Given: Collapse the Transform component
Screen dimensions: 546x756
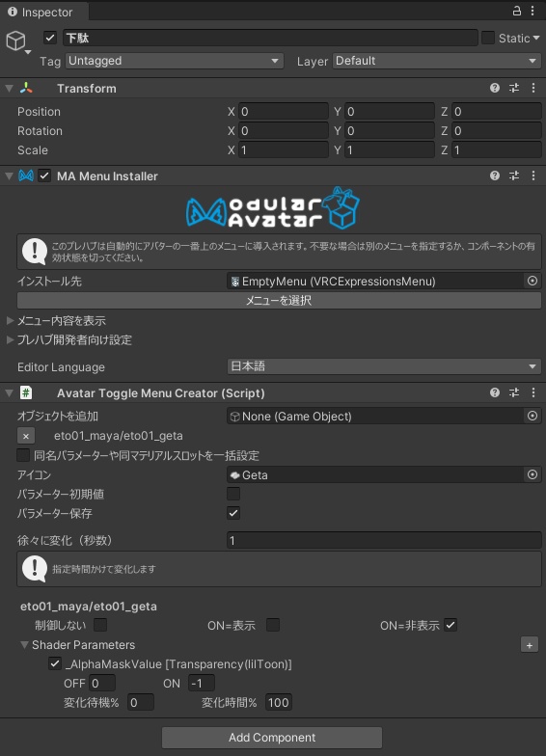Looking at the screenshot, I should (x=9, y=89).
